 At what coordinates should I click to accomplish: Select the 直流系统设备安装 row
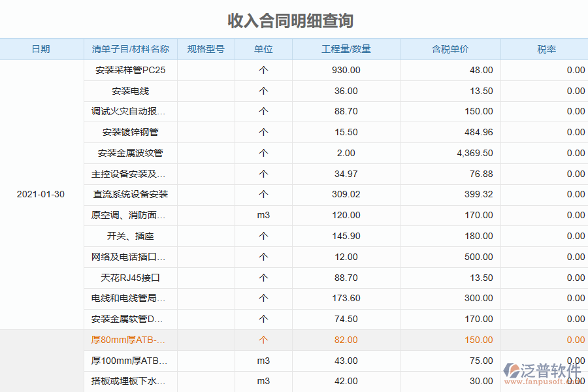(x=129, y=194)
